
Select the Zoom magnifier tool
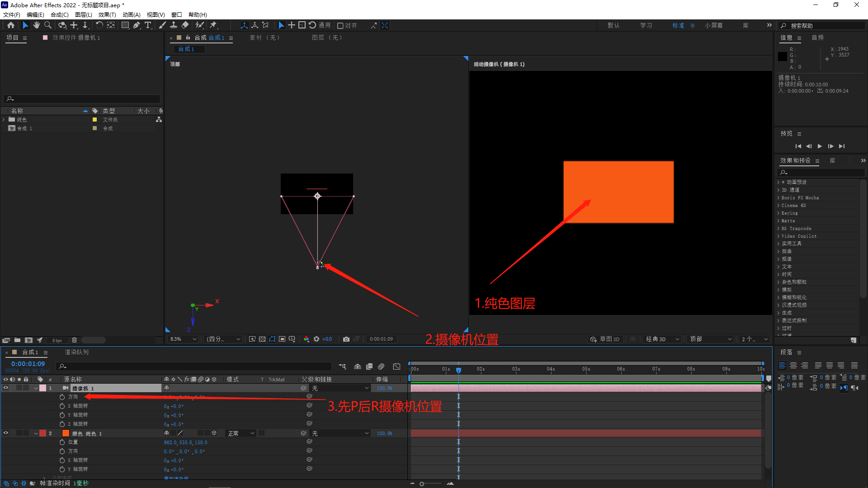click(48, 25)
